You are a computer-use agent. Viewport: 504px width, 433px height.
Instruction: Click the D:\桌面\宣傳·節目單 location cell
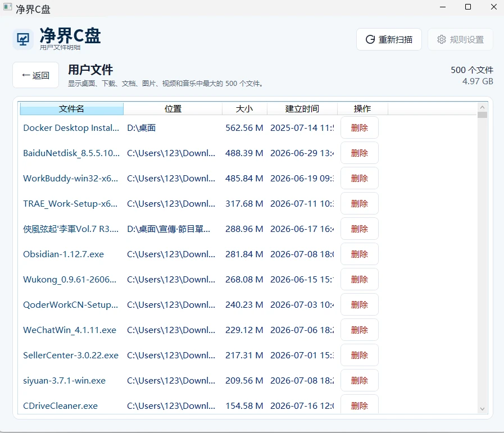169,229
